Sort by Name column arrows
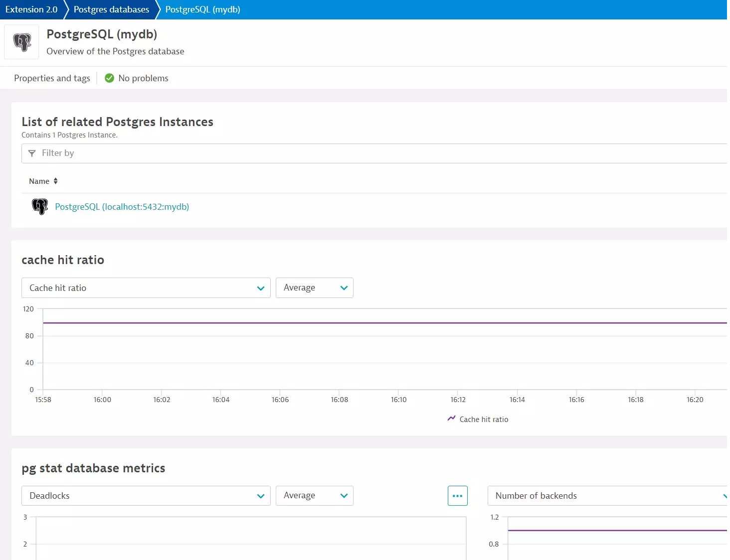730x560 pixels. [x=55, y=181]
